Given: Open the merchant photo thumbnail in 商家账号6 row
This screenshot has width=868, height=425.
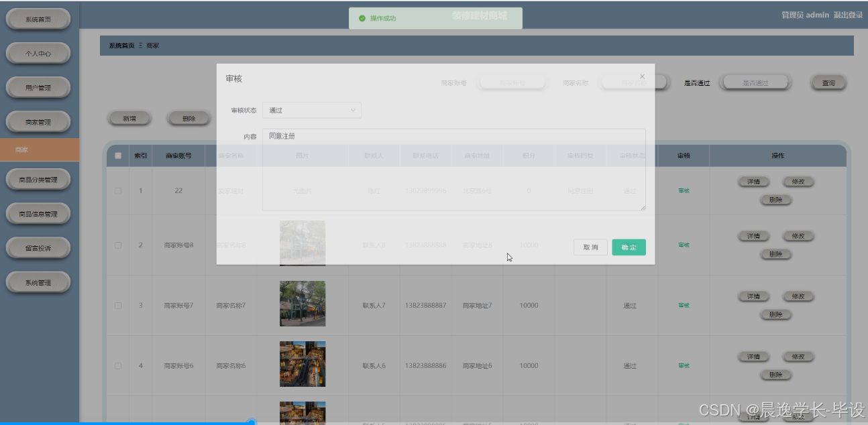Looking at the screenshot, I should point(303,364).
